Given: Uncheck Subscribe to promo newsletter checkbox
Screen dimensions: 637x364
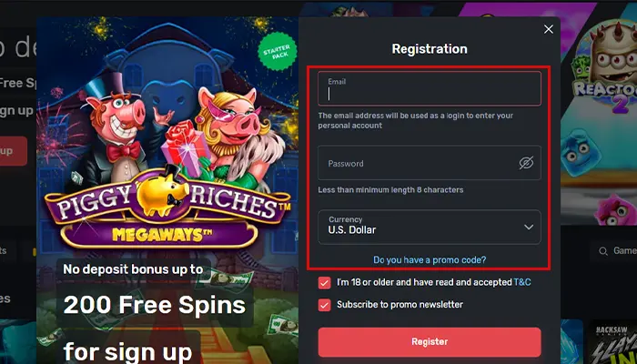Looking at the screenshot, I should 324,305.
